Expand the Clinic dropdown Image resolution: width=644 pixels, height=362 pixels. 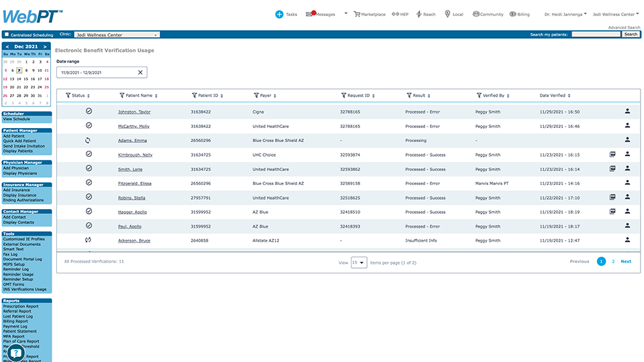pos(117,34)
